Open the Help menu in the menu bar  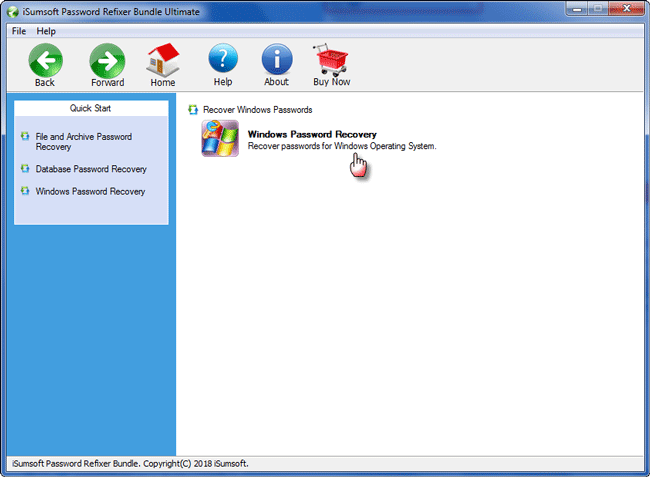(46, 31)
